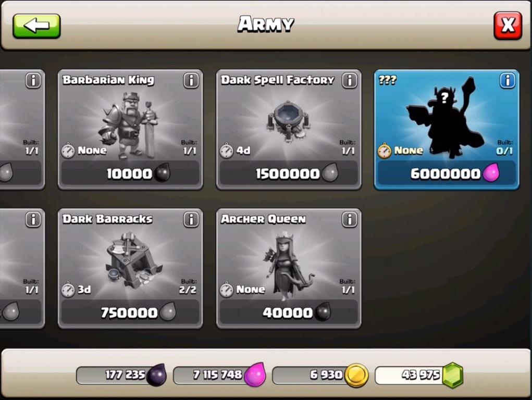Tap the green gems counter 43 975
532x400 pixels.
point(419,375)
